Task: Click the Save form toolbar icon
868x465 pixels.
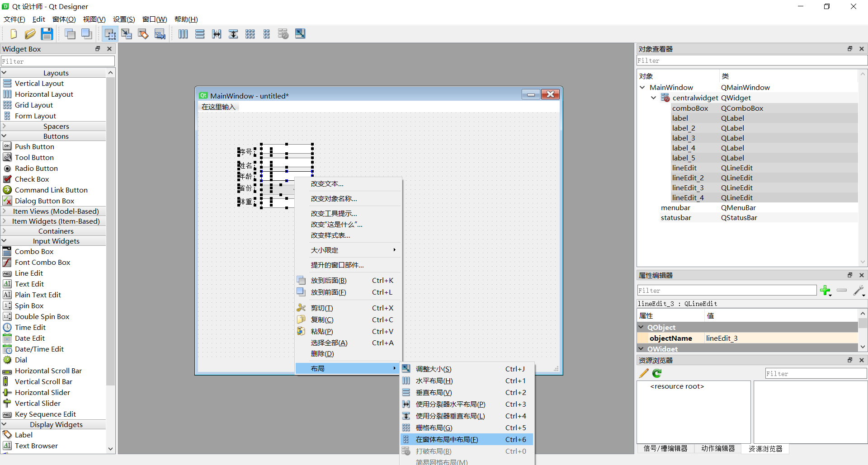Action: point(47,34)
